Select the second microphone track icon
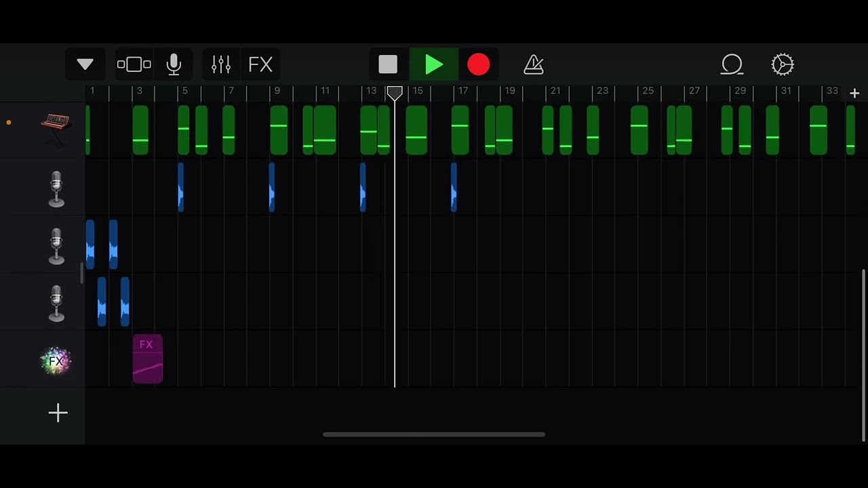The height and width of the screenshot is (488, 868). (x=56, y=245)
